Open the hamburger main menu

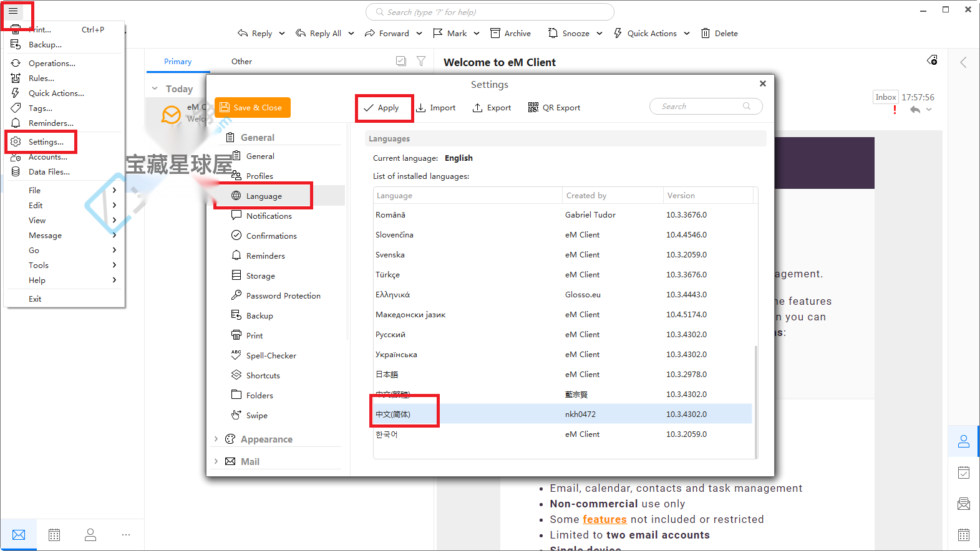click(13, 11)
